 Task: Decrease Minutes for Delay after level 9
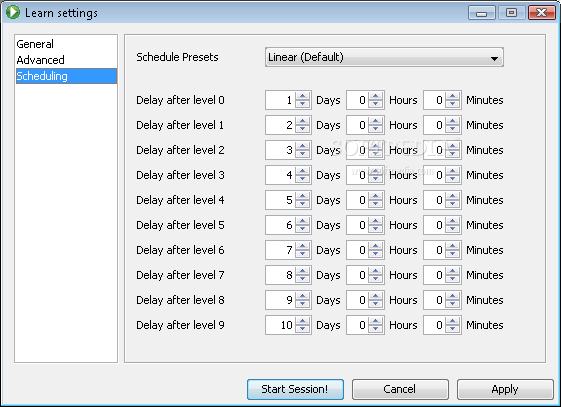[453, 329]
